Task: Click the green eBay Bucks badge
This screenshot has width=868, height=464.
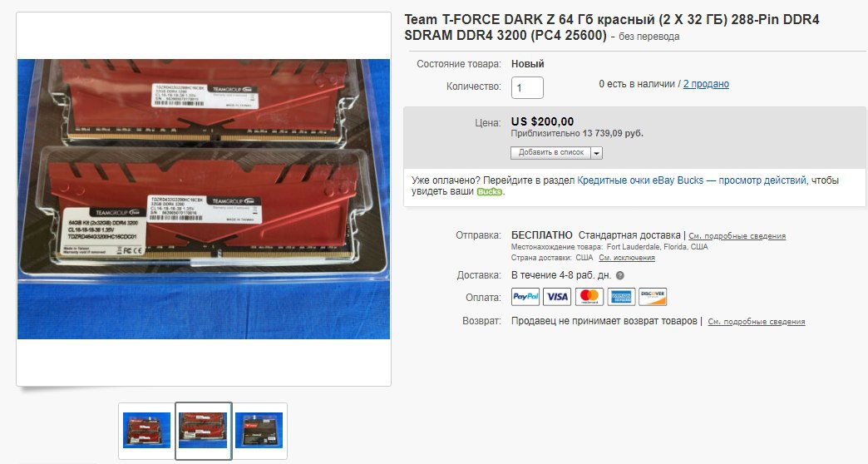Action: click(490, 191)
